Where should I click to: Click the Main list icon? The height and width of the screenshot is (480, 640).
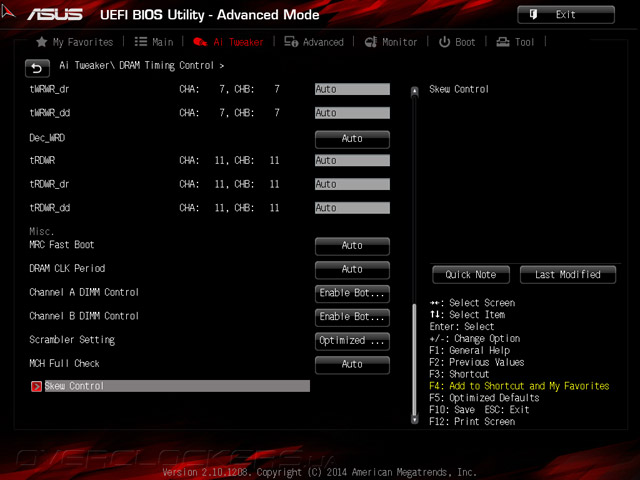tap(141, 42)
